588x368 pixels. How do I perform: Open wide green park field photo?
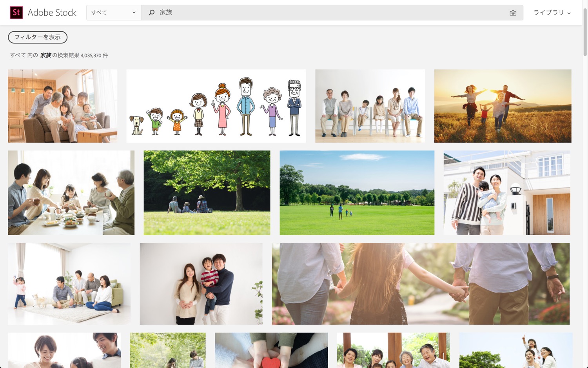coord(357,193)
